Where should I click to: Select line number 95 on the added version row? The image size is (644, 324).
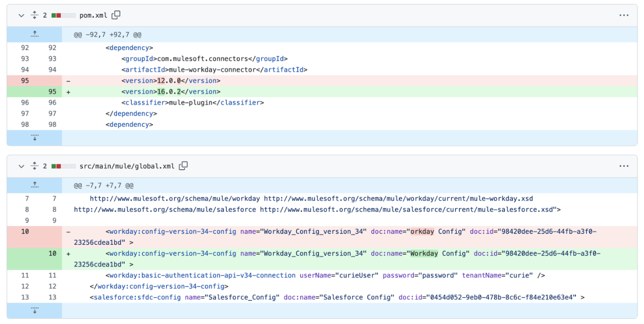click(52, 92)
